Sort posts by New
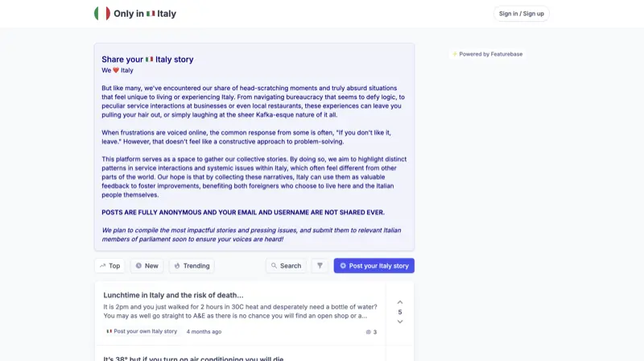Image resolution: width=644 pixels, height=361 pixels. pos(146,266)
